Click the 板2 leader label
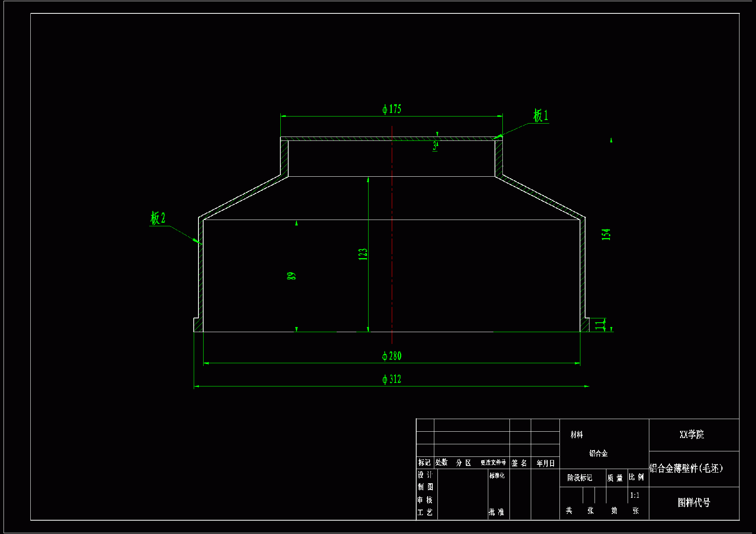756x534 pixels. pos(158,218)
